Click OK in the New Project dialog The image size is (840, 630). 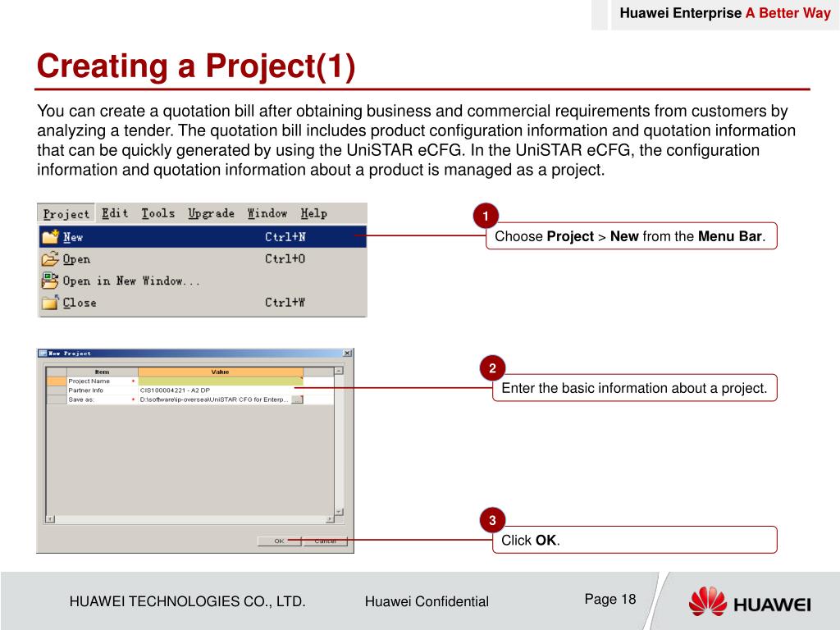pos(279,541)
